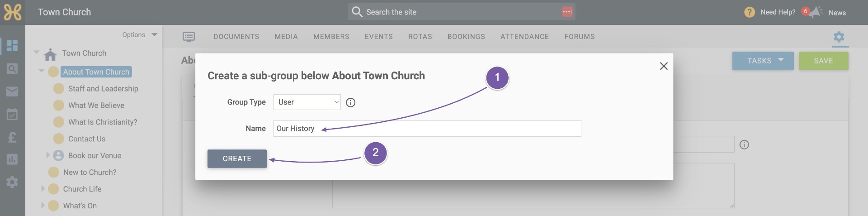
Task: Click the green Save button
Action: [x=823, y=61]
